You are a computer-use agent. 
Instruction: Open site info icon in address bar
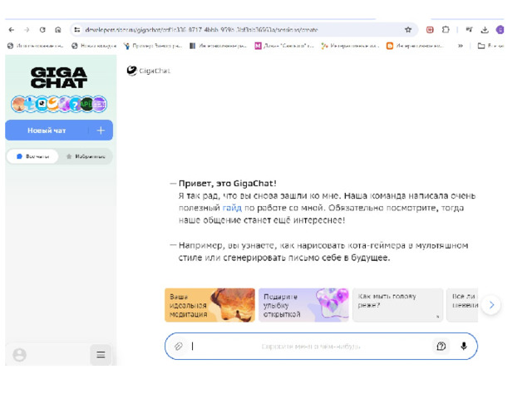click(77, 30)
